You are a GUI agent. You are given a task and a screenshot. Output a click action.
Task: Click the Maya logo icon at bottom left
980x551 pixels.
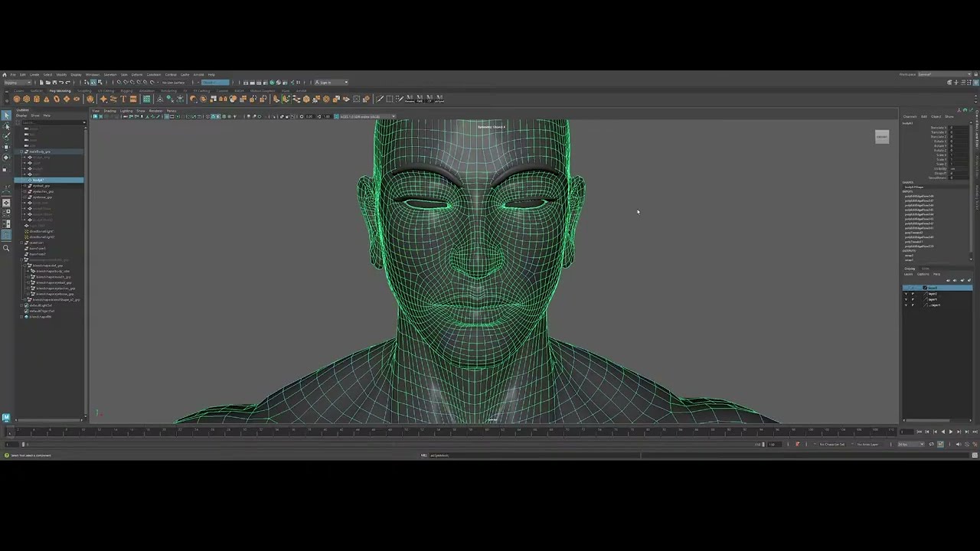(x=6, y=418)
